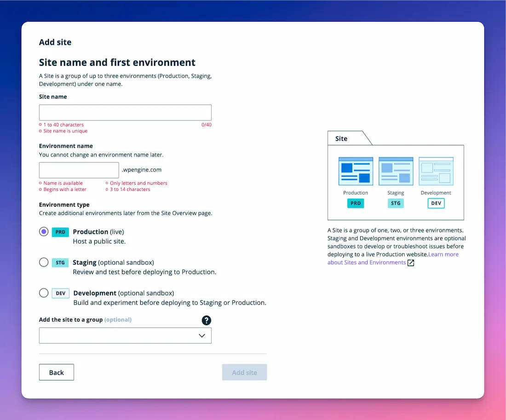
Task: Click inside the Site name input field
Action: click(x=125, y=112)
